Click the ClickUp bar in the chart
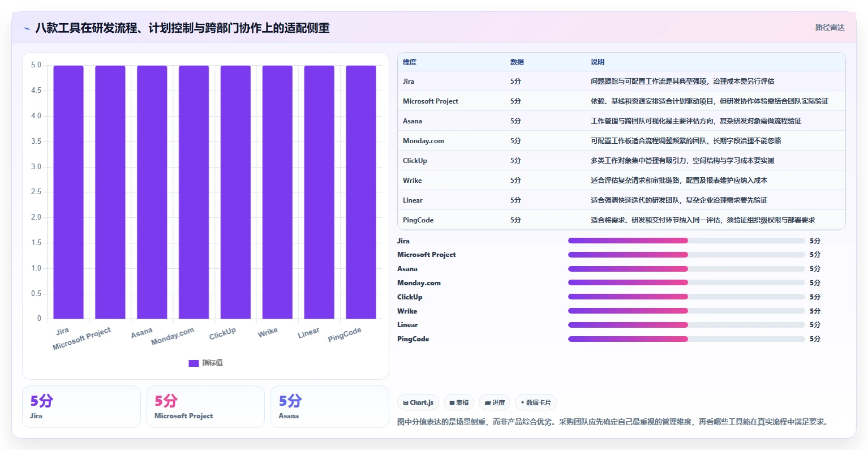Viewport: 868px width, 450px height. [x=236, y=192]
